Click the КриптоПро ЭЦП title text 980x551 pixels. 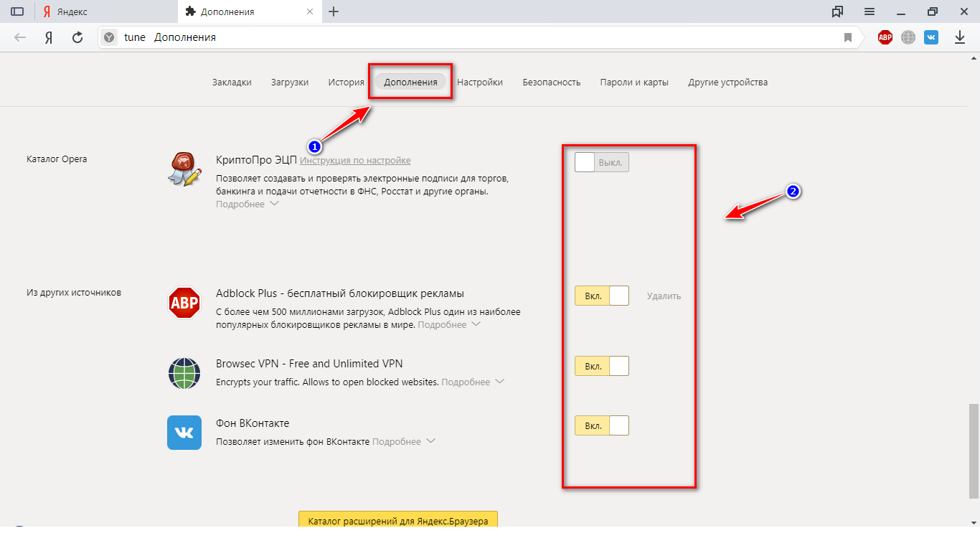tap(256, 160)
